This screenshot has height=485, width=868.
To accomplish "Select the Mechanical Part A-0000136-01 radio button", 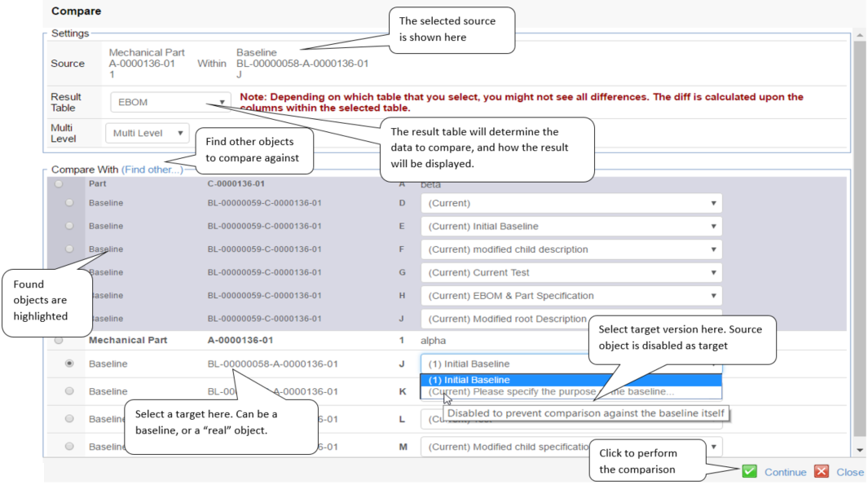I will 58,340.
